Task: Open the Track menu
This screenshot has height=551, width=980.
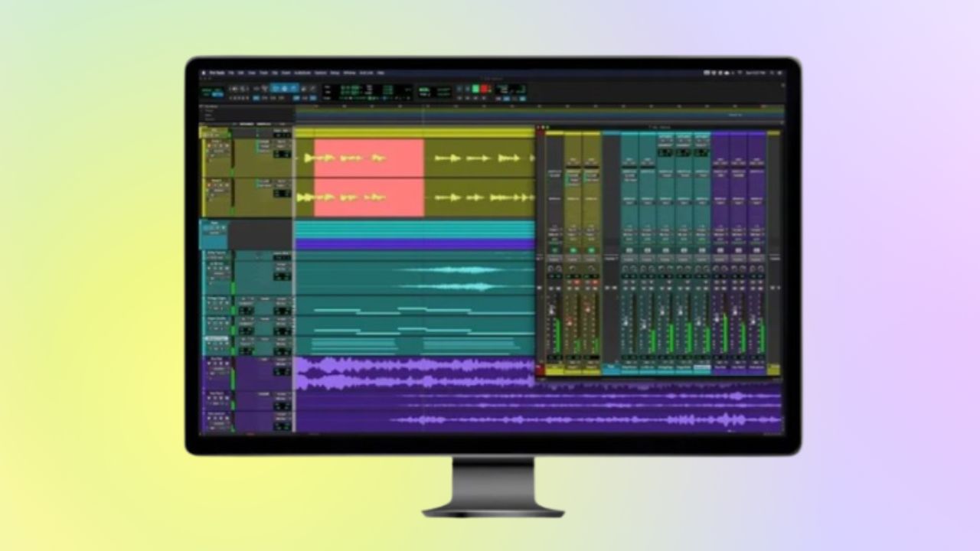Action: [x=263, y=73]
